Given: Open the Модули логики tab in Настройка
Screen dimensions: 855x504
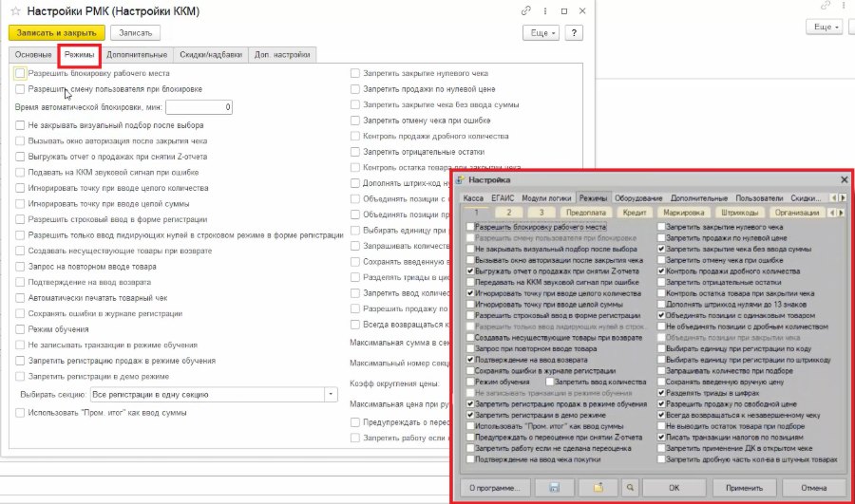Looking at the screenshot, I should click(x=546, y=197).
